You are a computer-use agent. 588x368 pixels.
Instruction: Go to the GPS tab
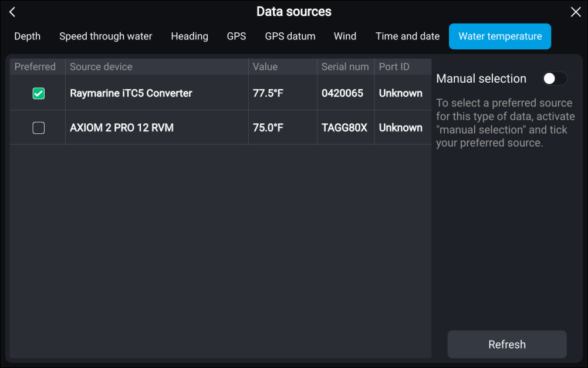(236, 36)
